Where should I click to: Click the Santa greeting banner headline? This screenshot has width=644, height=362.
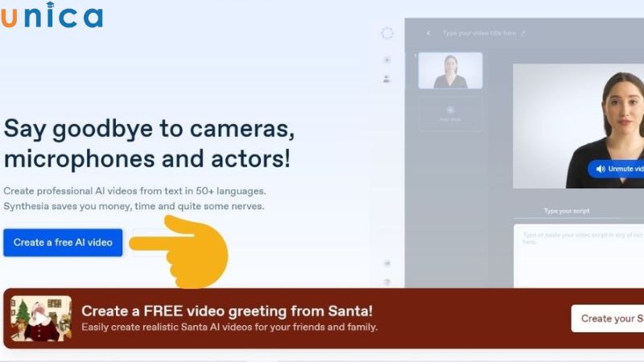tap(227, 311)
